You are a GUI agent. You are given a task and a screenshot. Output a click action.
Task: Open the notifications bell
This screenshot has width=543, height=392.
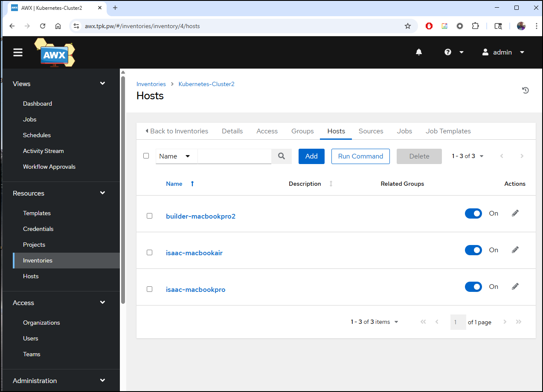419,52
